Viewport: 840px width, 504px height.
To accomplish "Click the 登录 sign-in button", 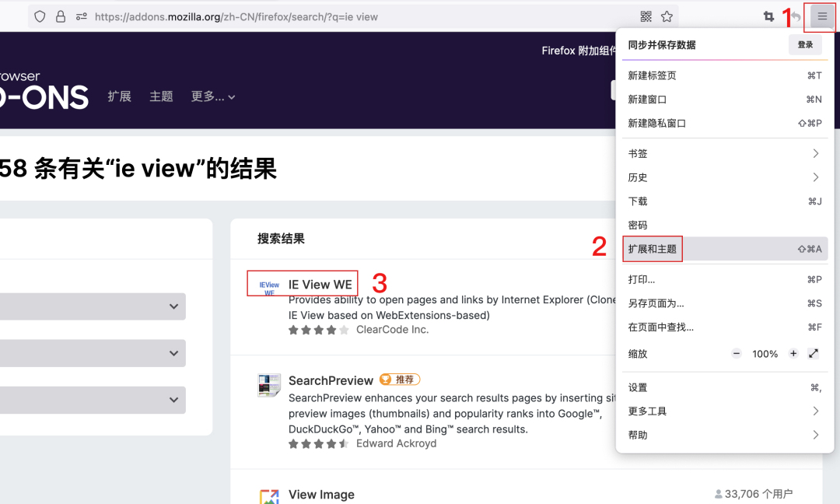I will pyautogui.click(x=805, y=44).
